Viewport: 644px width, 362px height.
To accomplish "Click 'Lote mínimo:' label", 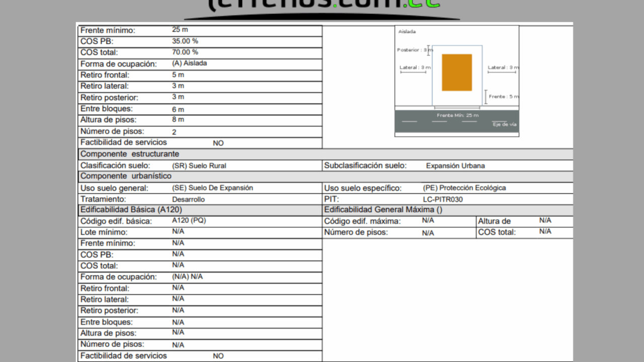I will (x=104, y=232).
